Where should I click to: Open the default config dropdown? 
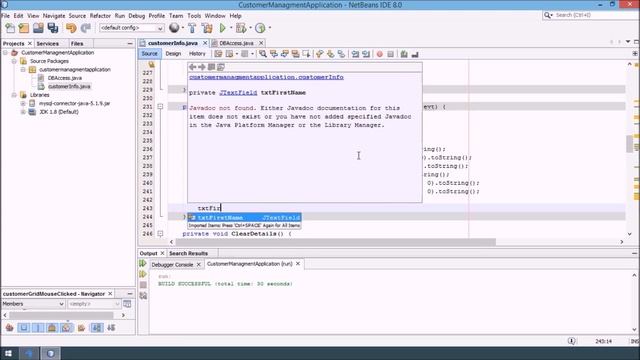131,28
